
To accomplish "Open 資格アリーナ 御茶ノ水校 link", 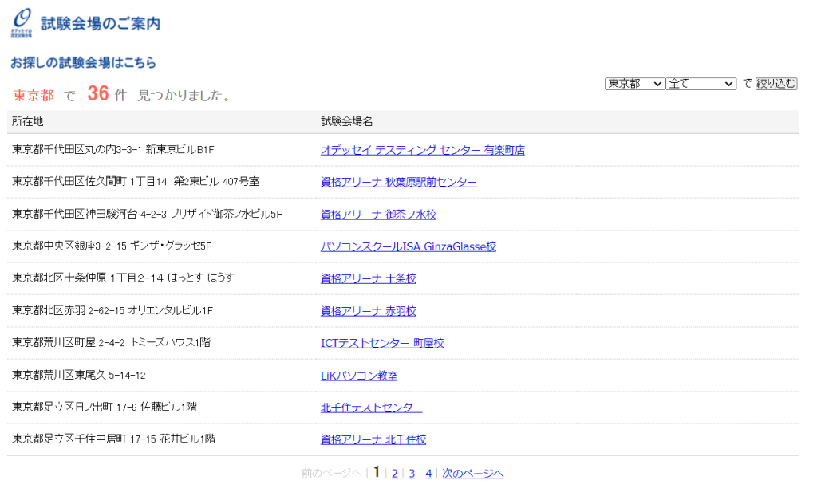I will click(x=378, y=214).
